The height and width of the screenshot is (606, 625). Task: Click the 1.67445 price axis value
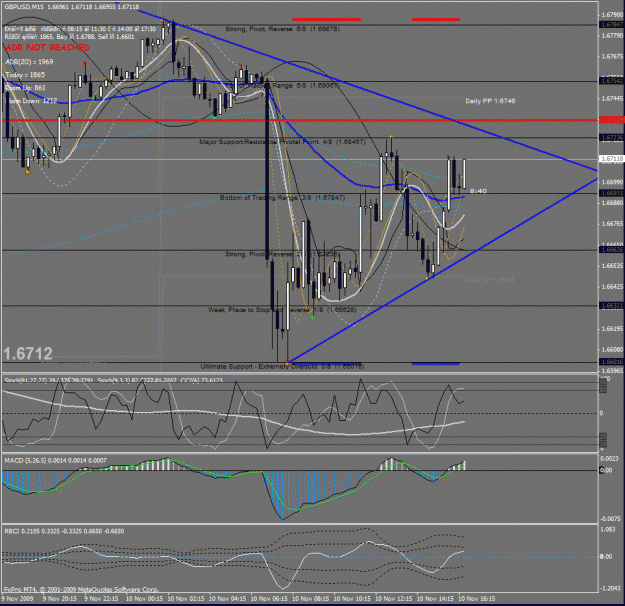pyautogui.click(x=612, y=98)
